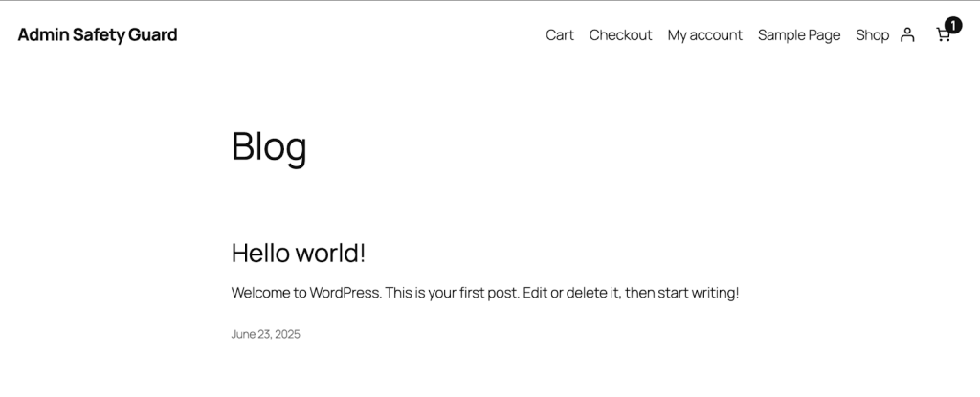Screen dimensions: 980x397
Task: Open the Hello world! blog post
Action: (298, 254)
